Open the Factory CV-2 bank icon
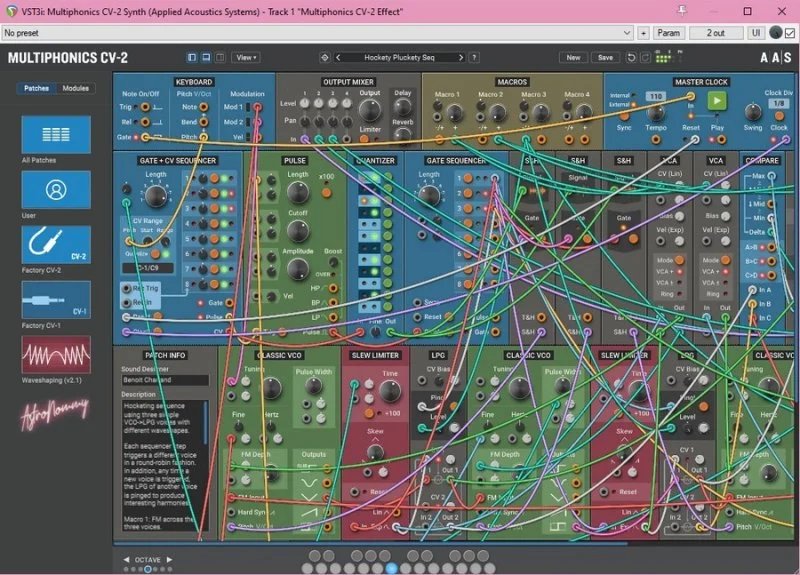Image resolution: width=800 pixels, height=575 pixels. 56,245
